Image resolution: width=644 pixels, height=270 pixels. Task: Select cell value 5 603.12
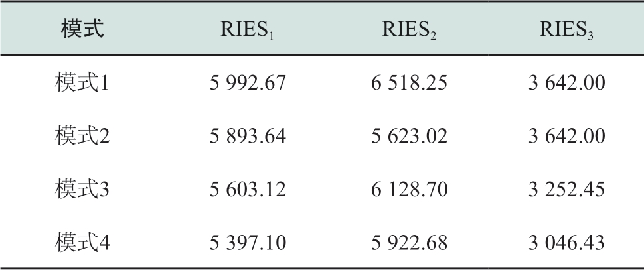coord(248,190)
